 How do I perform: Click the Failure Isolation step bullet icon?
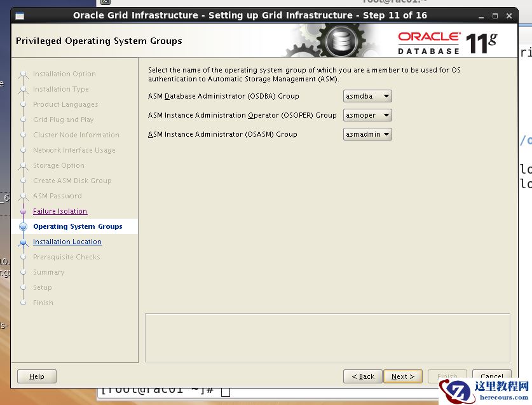pyautogui.click(x=23, y=211)
